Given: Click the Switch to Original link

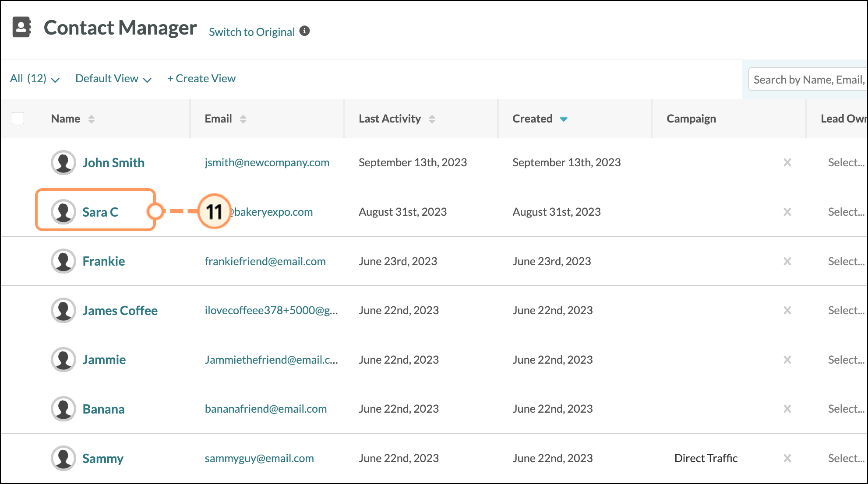Looking at the screenshot, I should (x=252, y=32).
